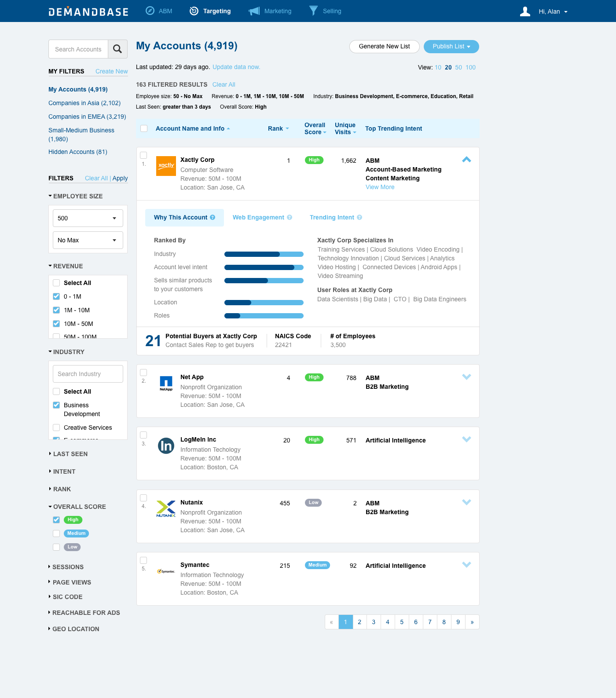Click the Targeting bullseye icon
The image size is (616, 698).
(x=194, y=11)
